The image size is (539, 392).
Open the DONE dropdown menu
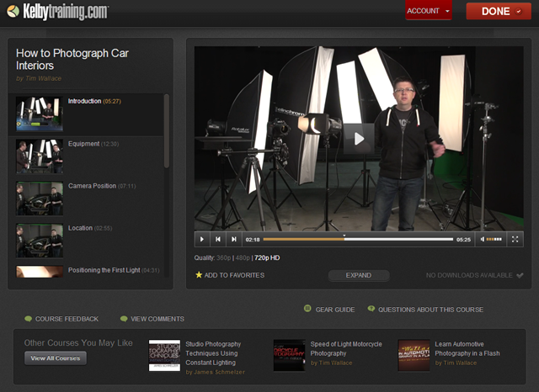[499, 11]
